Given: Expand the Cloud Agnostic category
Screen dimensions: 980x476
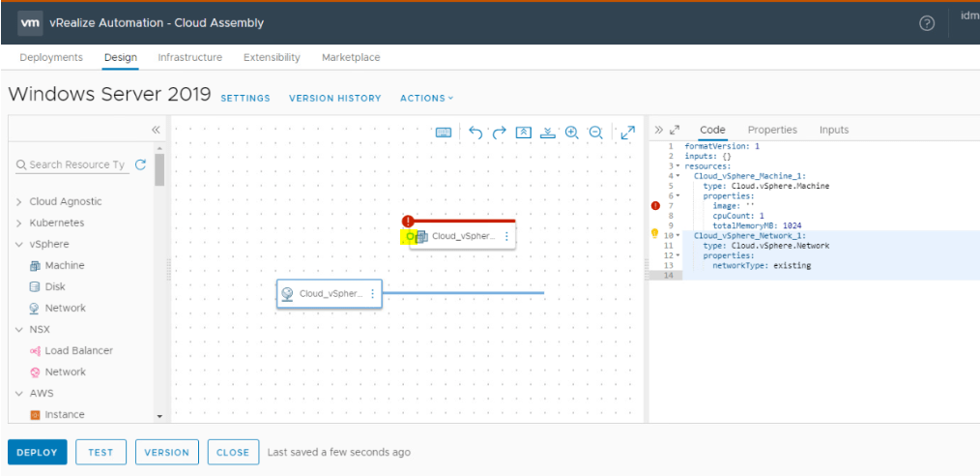Looking at the screenshot, I should [x=19, y=201].
